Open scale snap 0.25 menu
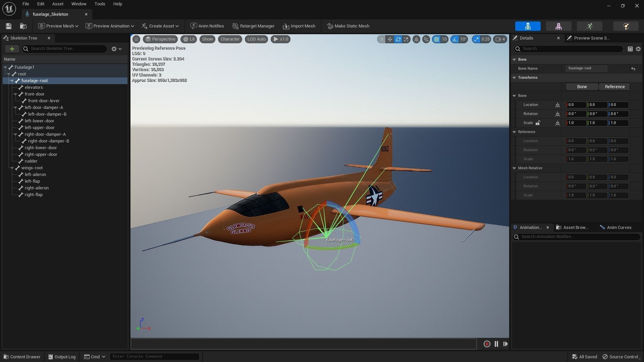644x362 pixels. [x=485, y=39]
